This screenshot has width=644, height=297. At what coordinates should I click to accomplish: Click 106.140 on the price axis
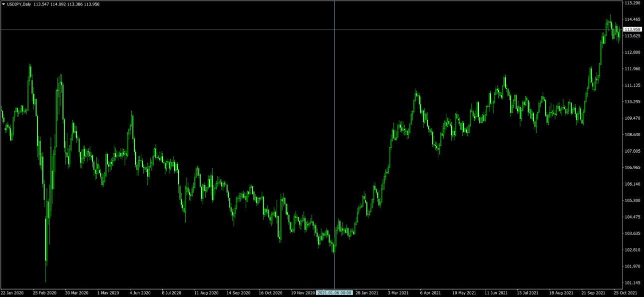click(x=632, y=184)
